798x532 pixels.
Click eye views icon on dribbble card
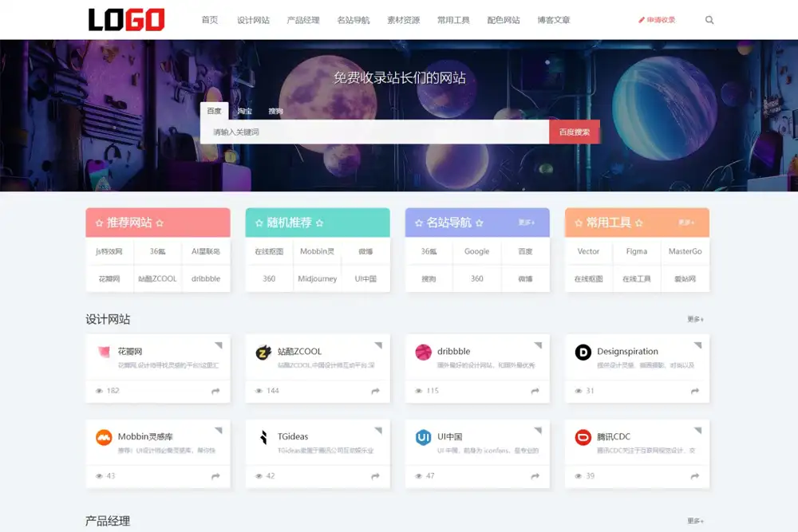419,391
